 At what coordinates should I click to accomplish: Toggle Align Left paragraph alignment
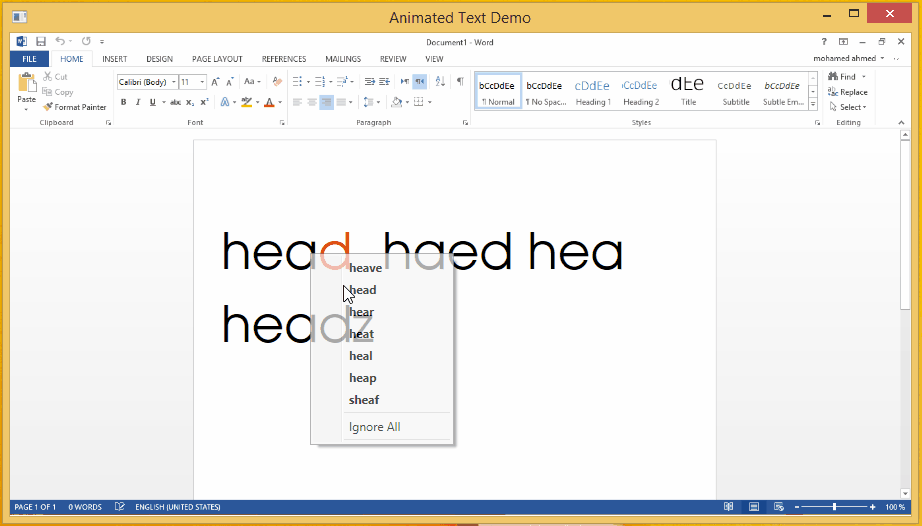point(297,102)
